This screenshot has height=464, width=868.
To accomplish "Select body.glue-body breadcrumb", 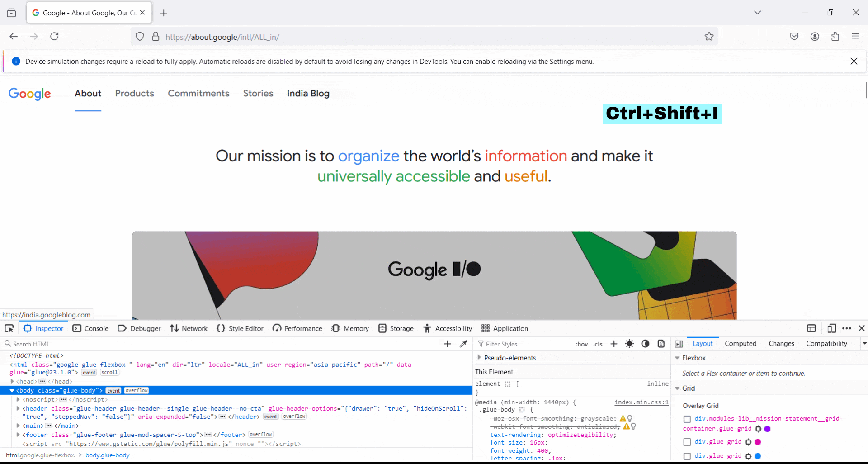I will pos(108,455).
